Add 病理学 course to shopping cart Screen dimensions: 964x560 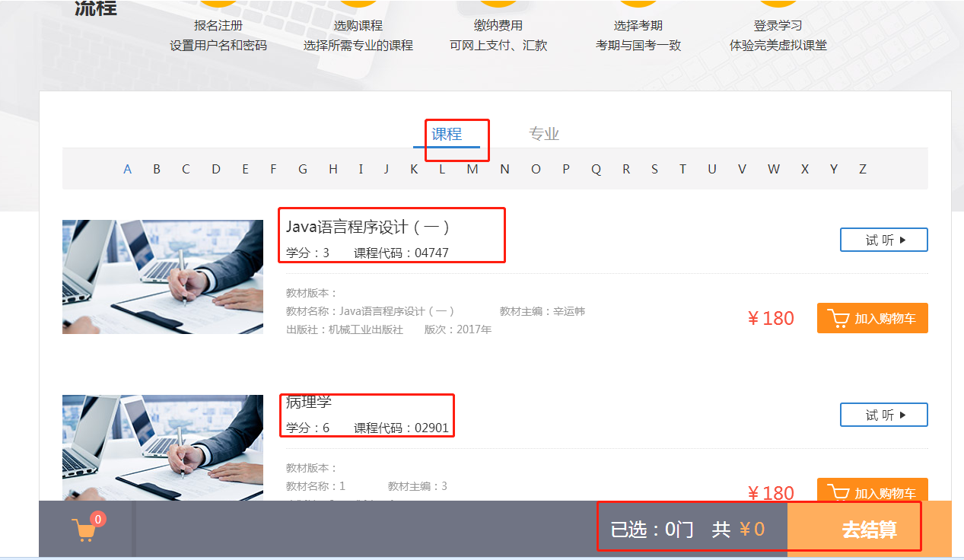872,491
